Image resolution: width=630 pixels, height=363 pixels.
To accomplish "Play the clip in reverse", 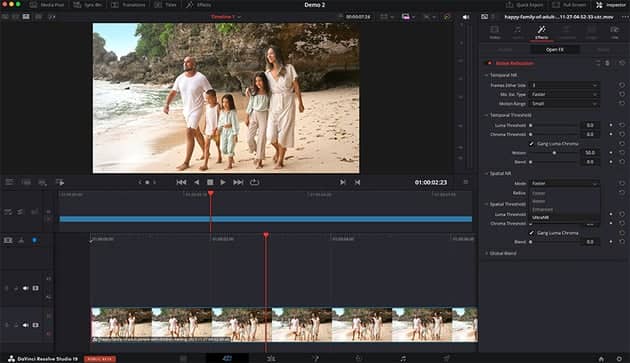I will (x=196, y=182).
